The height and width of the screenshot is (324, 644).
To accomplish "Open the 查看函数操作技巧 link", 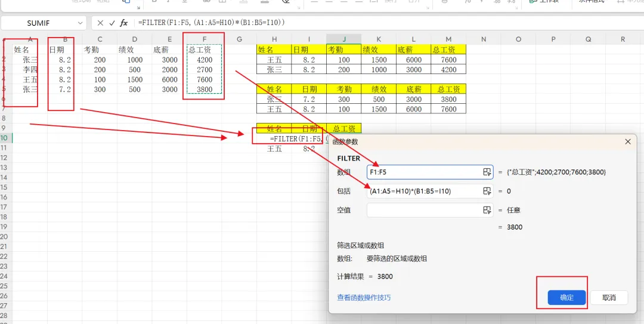I will 364,297.
